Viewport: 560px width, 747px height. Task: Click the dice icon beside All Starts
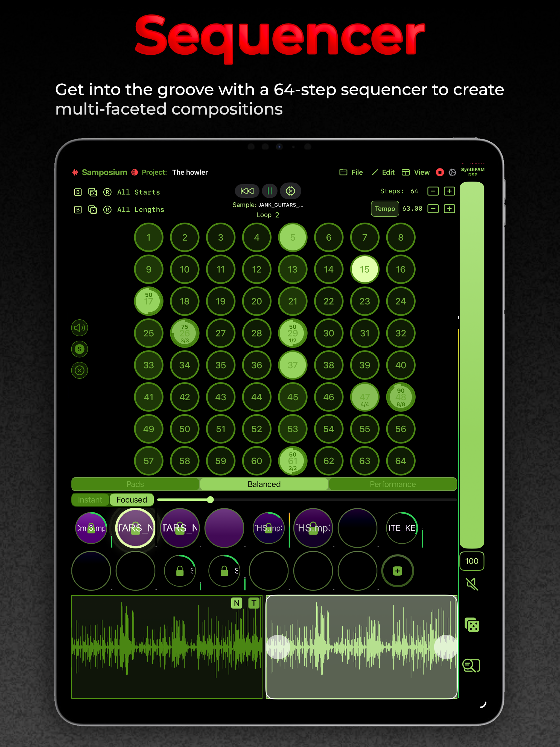(92, 192)
